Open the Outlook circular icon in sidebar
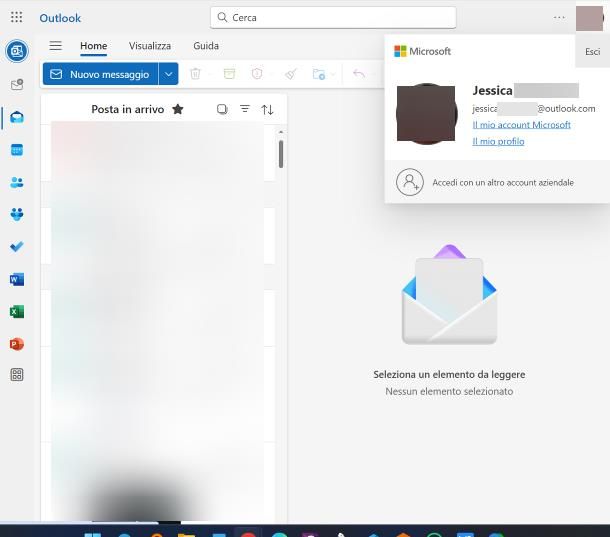 pos(17,51)
